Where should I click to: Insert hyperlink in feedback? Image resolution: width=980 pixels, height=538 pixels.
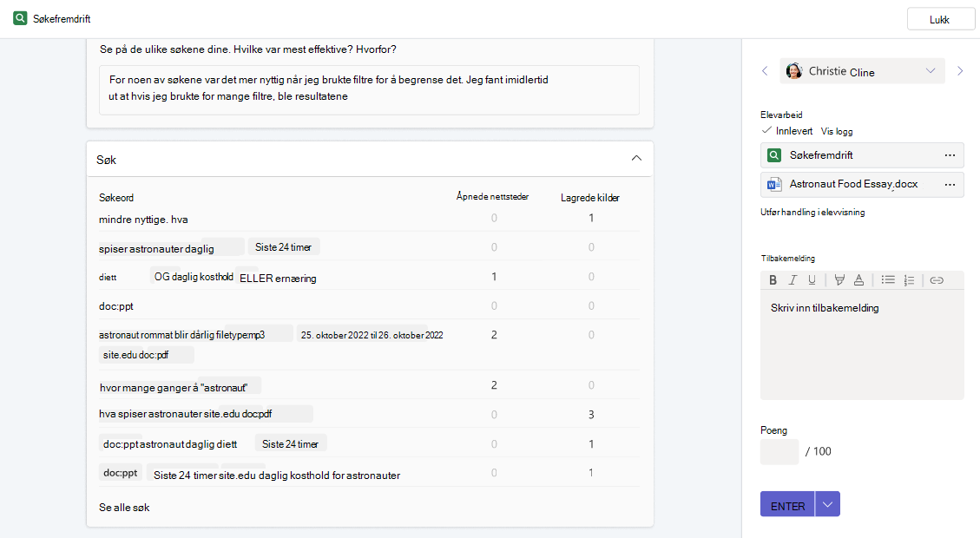(x=937, y=280)
